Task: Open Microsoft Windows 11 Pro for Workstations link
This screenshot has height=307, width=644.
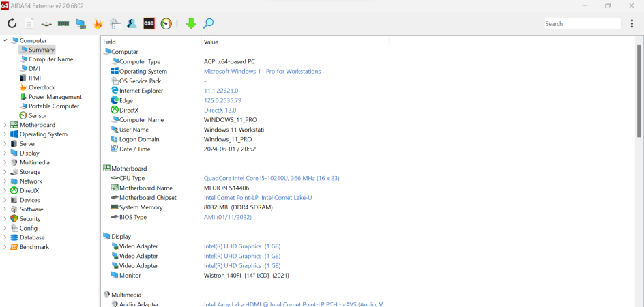Action: click(263, 72)
